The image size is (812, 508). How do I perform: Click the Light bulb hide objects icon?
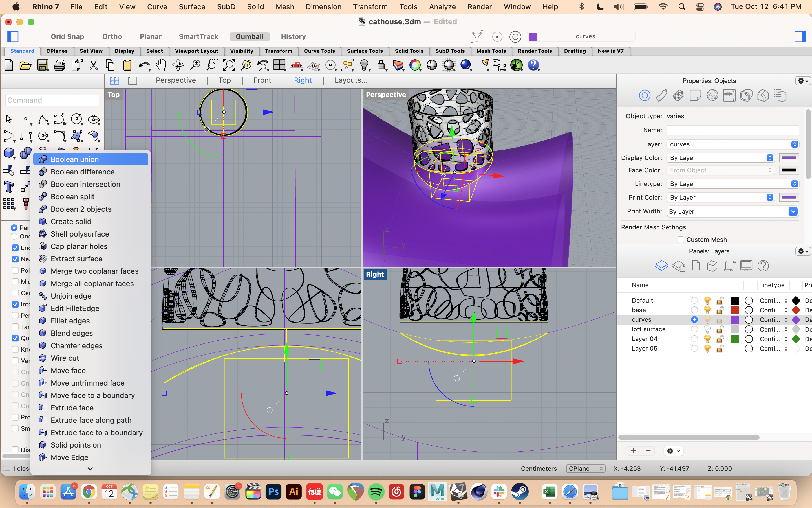coord(364,65)
